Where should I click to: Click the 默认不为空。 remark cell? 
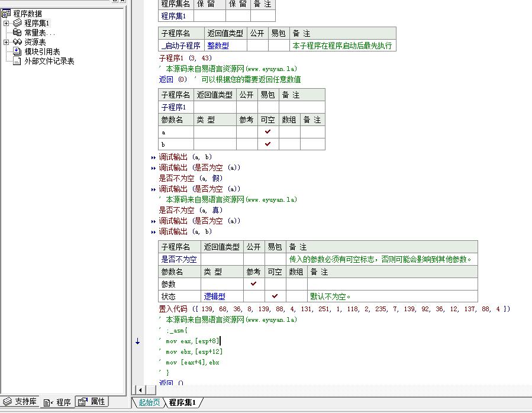[x=392, y=296]
